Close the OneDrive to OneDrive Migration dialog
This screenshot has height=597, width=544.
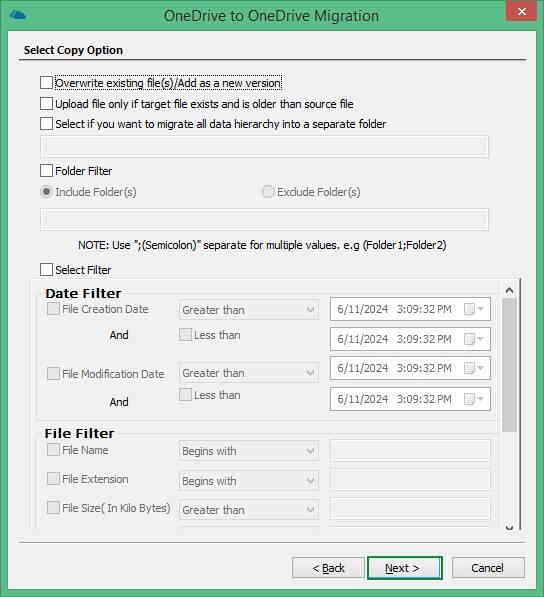522,11
